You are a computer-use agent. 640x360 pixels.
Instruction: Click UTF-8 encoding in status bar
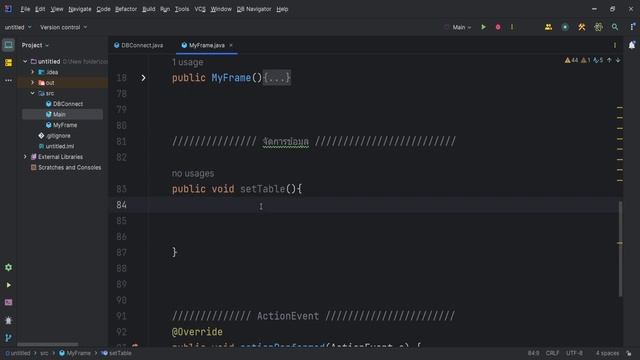tap(574, 353)
